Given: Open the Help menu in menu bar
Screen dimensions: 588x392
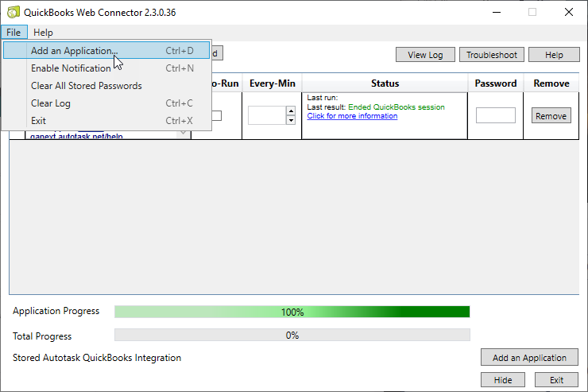Looking at the screenshot, I should click(43, 33).
